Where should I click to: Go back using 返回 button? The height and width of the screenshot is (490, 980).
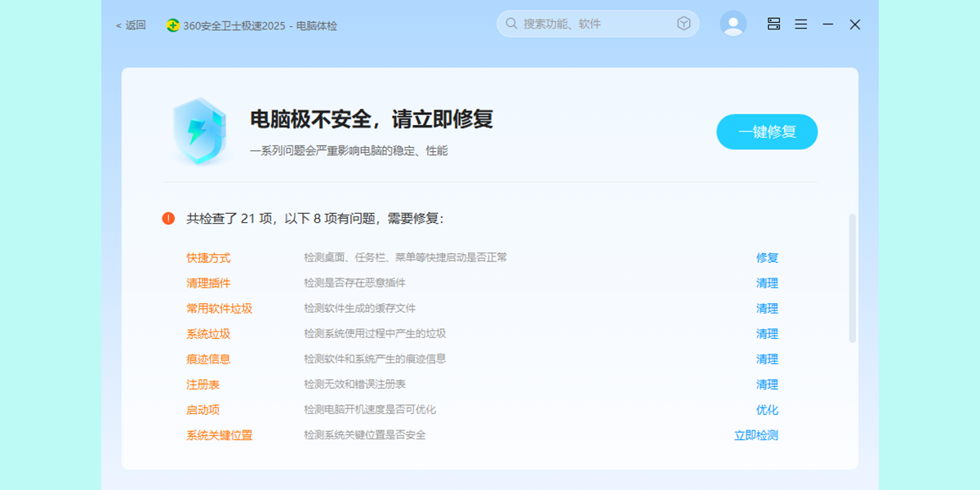click(x=131, y=25)
